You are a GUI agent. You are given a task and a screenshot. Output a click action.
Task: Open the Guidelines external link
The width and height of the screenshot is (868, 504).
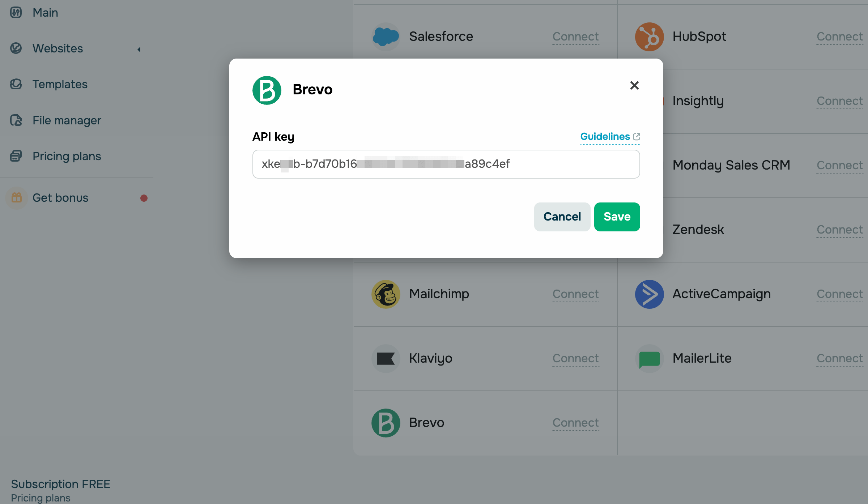point(610,137)
